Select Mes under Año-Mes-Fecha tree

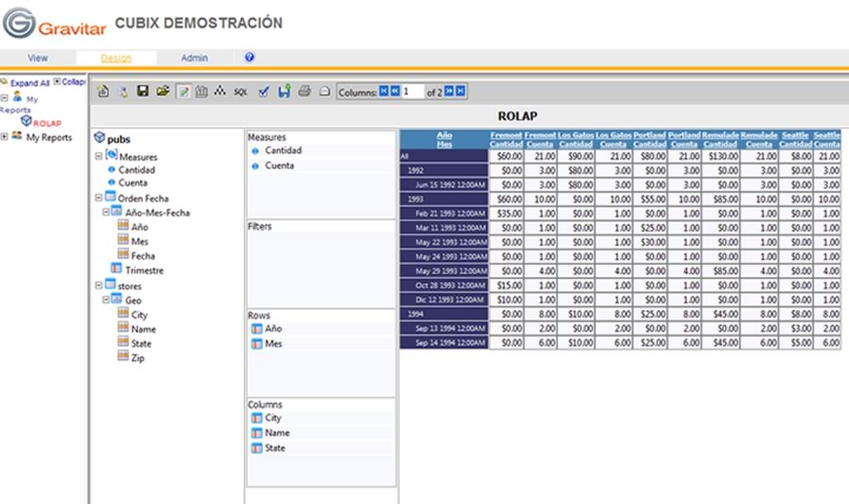click(x=140, y=241)
